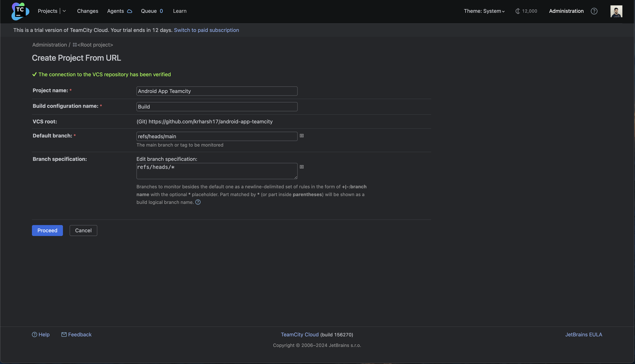Click the build credits coin icon

pos(518,11)
